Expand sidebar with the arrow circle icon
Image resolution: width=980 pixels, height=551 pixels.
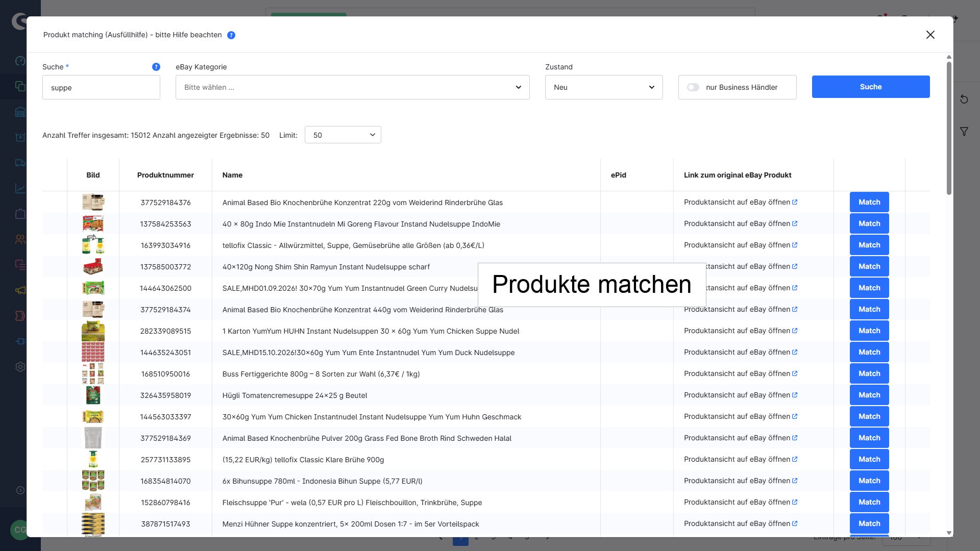point(20,490)
